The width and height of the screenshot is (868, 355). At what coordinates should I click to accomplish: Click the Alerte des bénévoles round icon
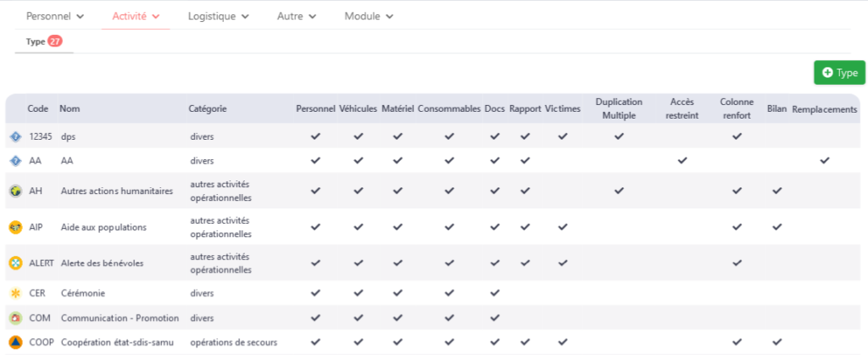(x=15, y=263)
